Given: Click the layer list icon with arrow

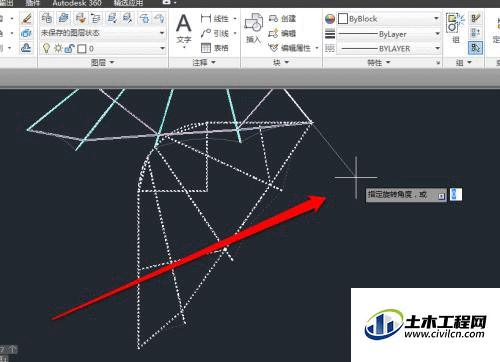Looking at the screenshot, I should pyautogui.click(x=96, y=18).
